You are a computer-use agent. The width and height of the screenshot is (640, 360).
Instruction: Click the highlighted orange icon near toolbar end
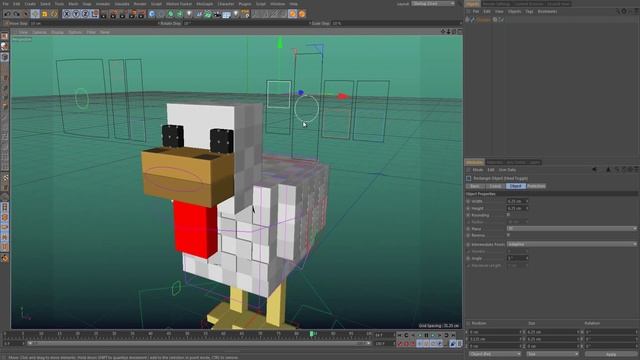click(293, 14)
